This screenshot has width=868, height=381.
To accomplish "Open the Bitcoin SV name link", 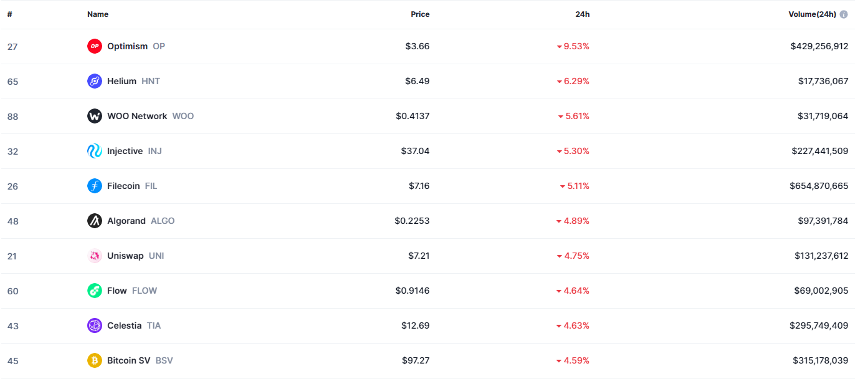I will coord(128,360).
